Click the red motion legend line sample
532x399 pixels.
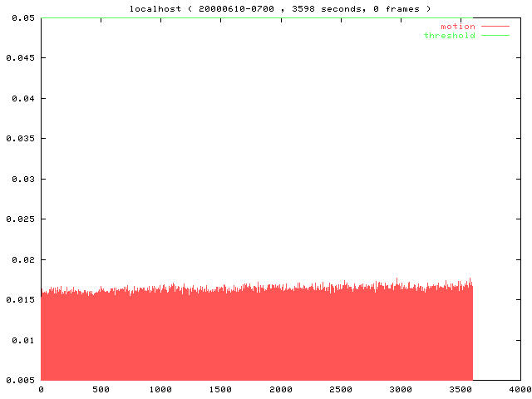(x=495, y=27)
